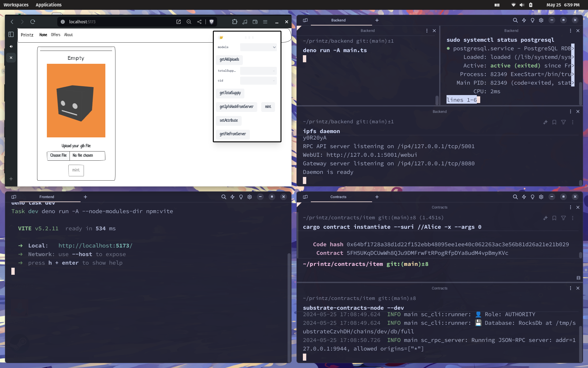The width and height of the screenshot is (588, 368).
Task: Click the AI sparkle icon in ipfs daemon block
Action: tap(545, 122)
